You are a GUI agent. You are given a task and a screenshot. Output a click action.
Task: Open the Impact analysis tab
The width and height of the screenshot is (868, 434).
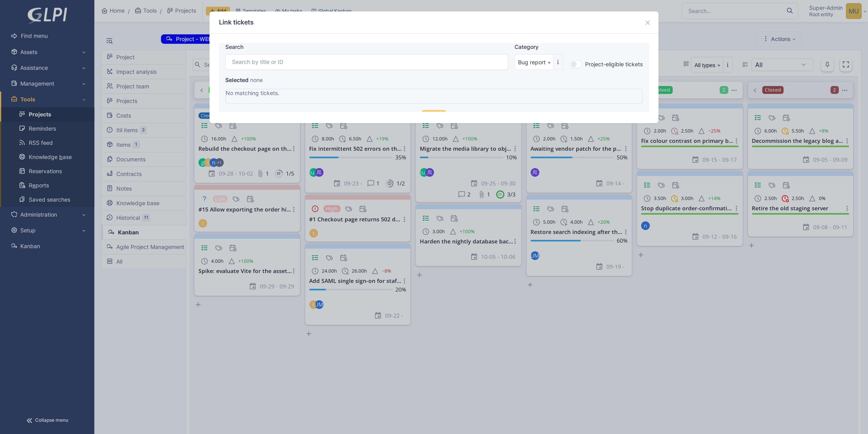(144, 72)
